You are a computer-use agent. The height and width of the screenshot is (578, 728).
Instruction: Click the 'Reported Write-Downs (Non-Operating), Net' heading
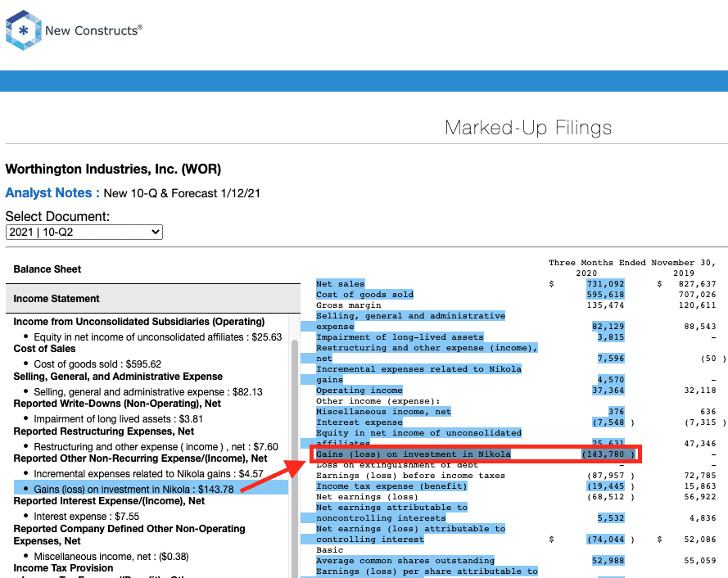(x=117, y=404)
